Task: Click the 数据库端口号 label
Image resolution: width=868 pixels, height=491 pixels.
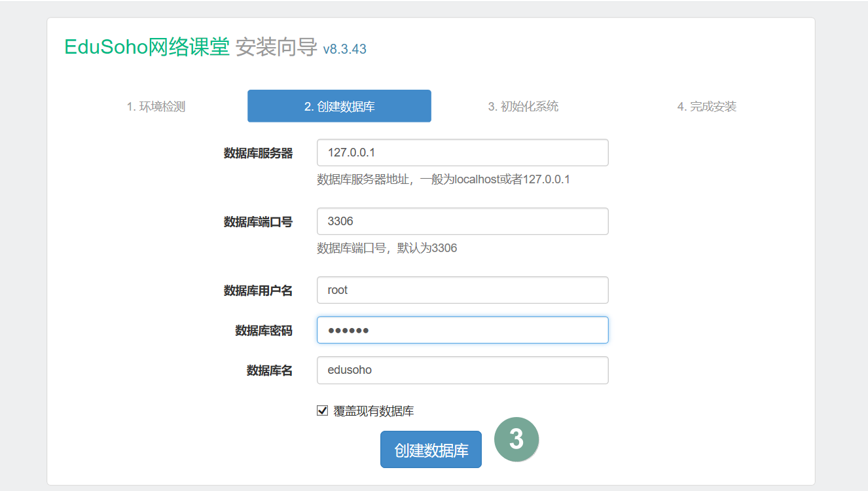Action: [x=258, y=222]
